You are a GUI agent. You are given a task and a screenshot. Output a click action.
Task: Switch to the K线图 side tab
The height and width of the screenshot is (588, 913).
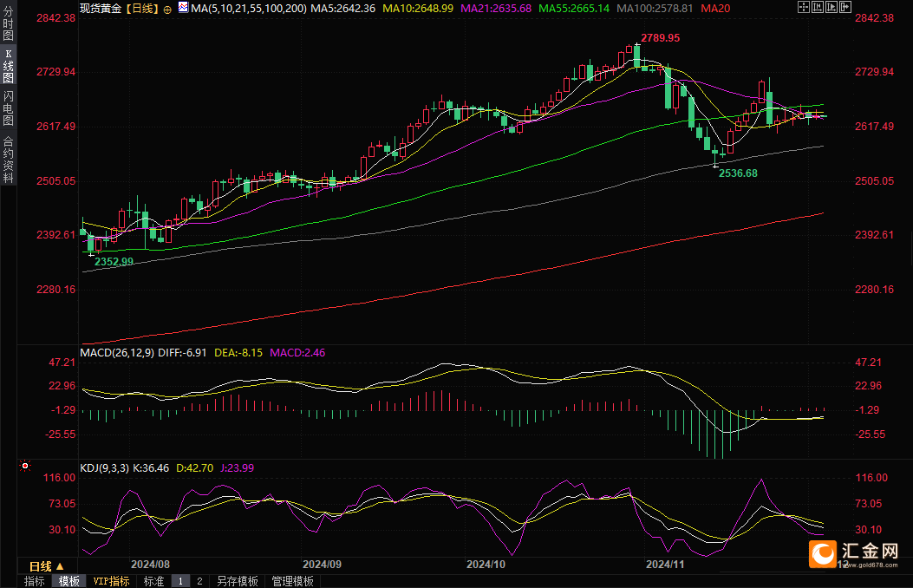point(8,64)
